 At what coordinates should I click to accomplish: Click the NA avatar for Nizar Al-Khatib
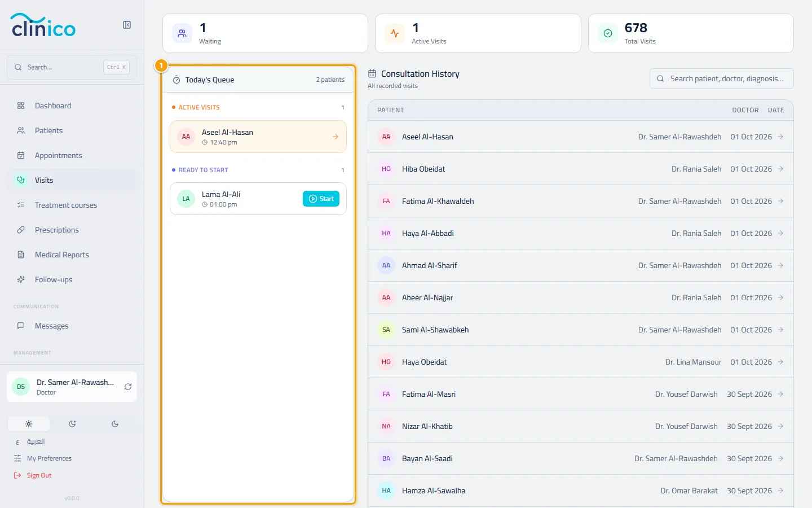coord(386,426)
